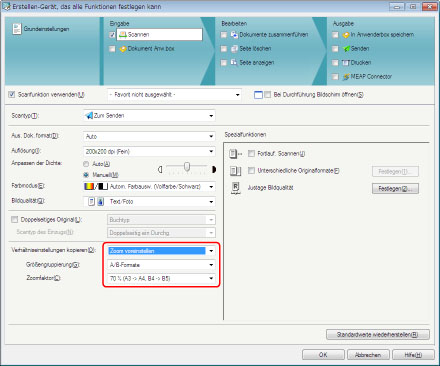Screen dimensions: 440x366
Task: Click the Festlegen button for Justage Bildqualität
Action: pyautogui.click(x=395, y=188)
